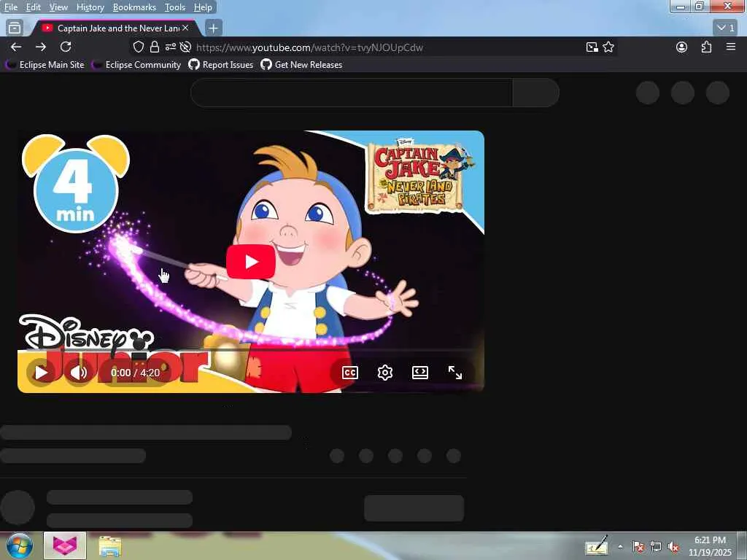Click the muted volume tray icon

pyautogui.click(x=673, y=547)
